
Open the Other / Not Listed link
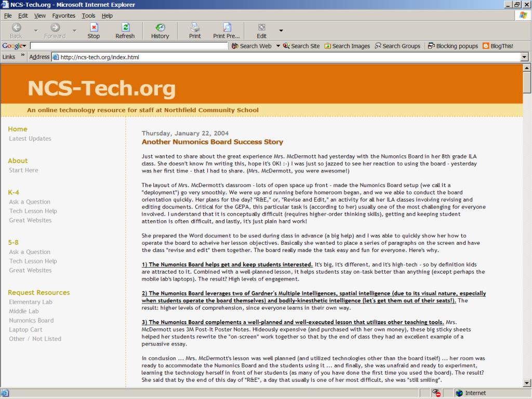(35, 339)
